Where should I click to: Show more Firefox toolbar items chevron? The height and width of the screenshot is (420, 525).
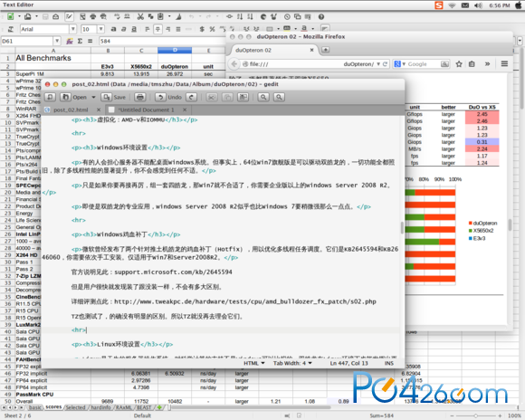point(488,63)
